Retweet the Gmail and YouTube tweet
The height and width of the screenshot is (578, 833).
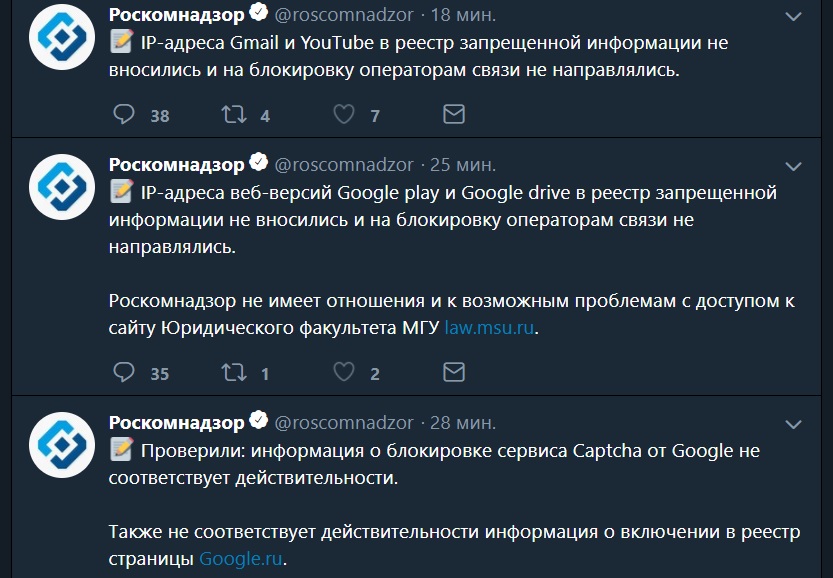pyautogui.click(x=233, y=114)
